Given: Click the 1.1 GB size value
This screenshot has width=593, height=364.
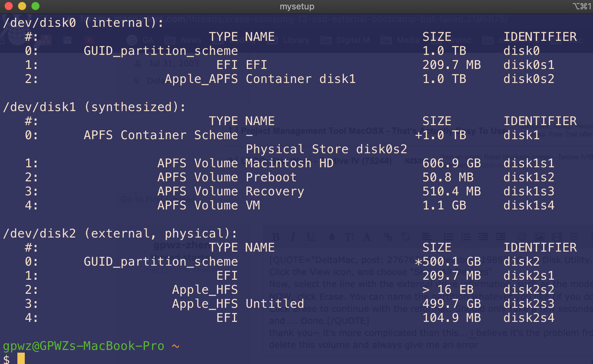Looking at the screenshot, I should (x=444, y=205).
